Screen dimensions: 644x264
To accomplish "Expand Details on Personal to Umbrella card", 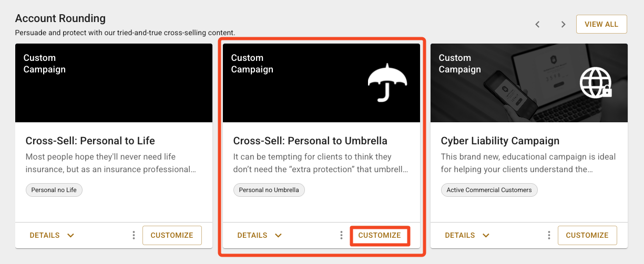I will [260, 235].
